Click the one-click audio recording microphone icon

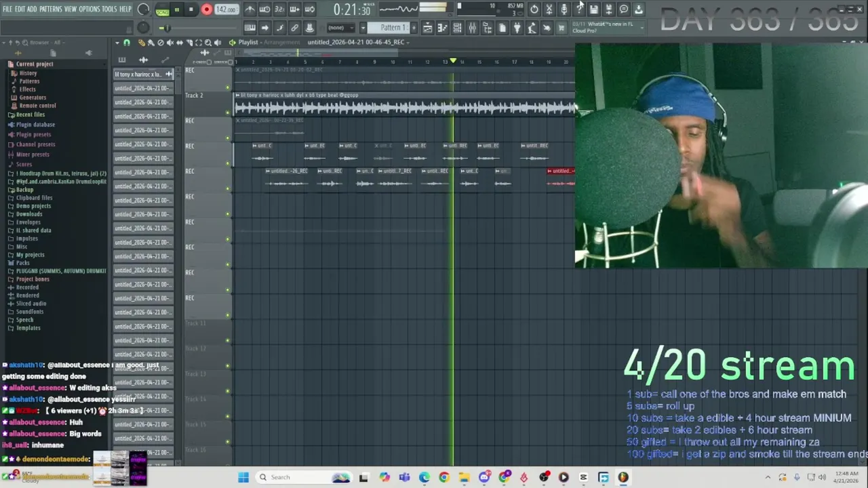tap(564, 9)
